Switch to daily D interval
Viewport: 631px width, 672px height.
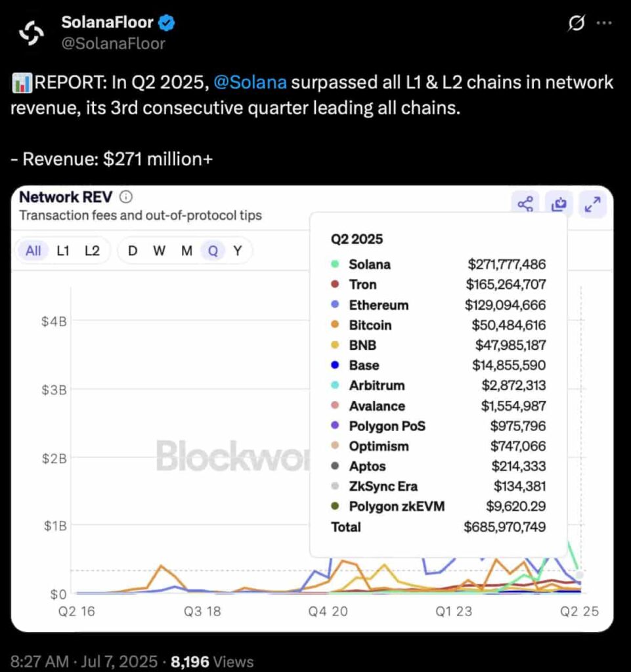133,251
